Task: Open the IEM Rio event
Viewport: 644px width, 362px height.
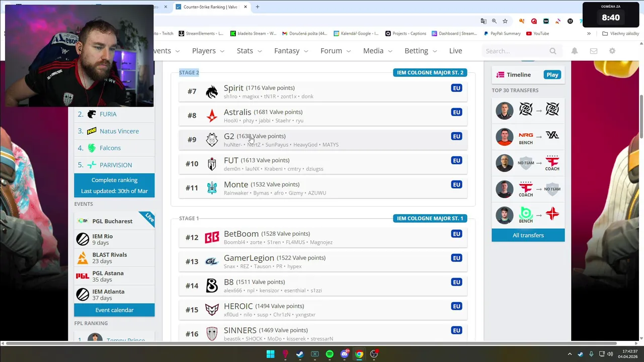Action: 114,239
